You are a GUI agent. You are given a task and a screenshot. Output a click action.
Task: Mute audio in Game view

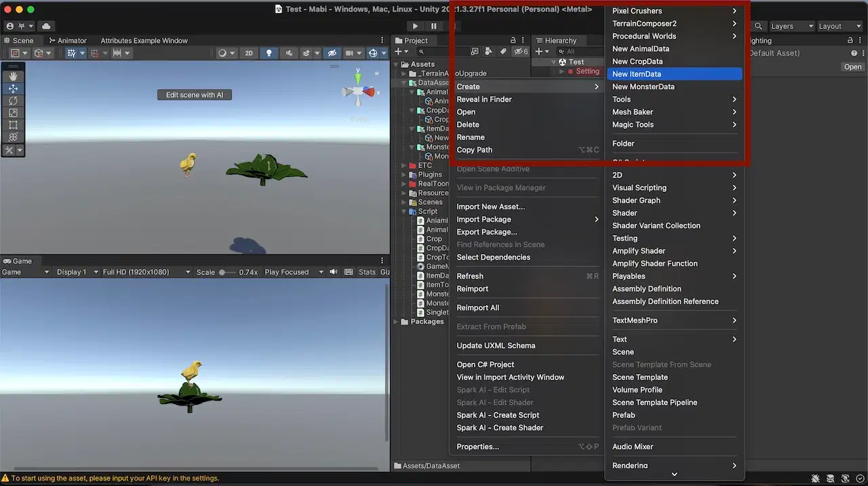pos(333,272)
